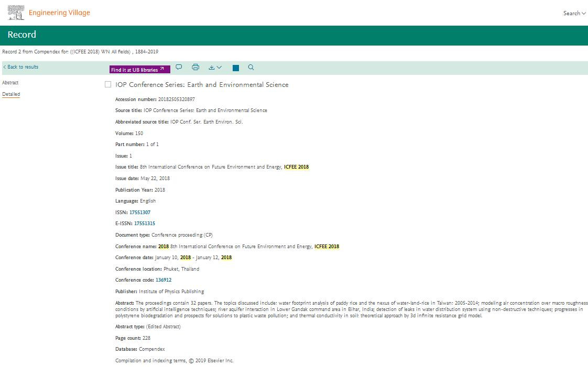This screenshot has width=588, height=367.
Task: Click the Engineering Village tree logo
Action: tap(16, 13)
